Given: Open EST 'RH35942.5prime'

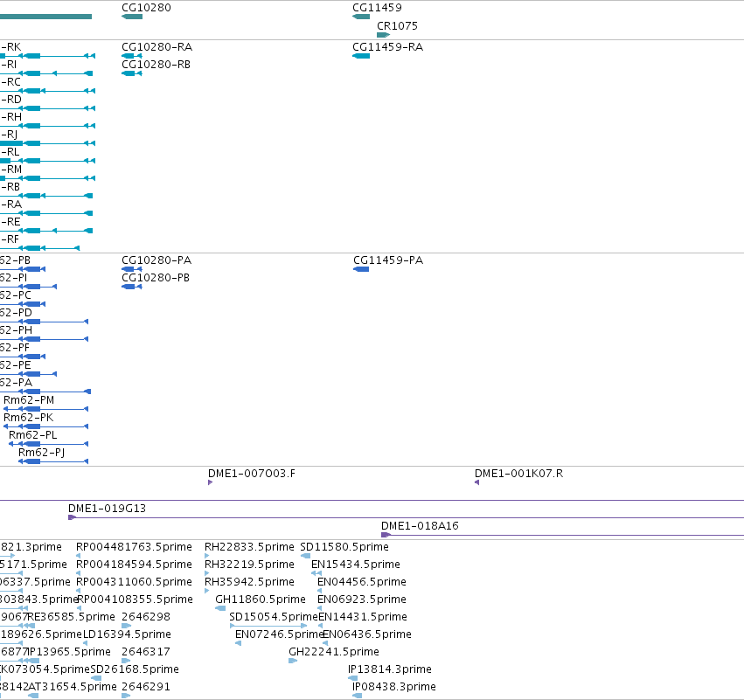Looking at the screenshot, I should pyautogui.click(x=249, y=582).
